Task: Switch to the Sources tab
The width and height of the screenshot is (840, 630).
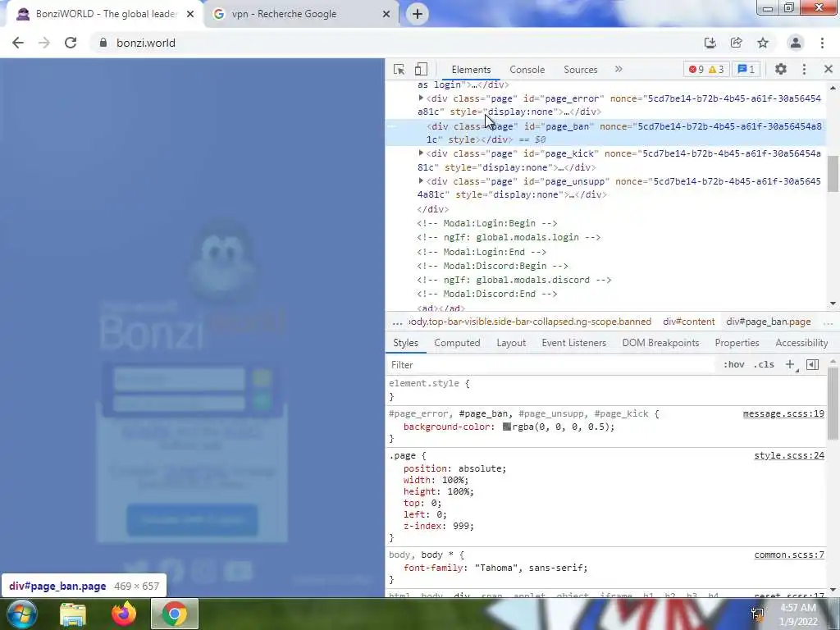Action: [x=580, y=70]
